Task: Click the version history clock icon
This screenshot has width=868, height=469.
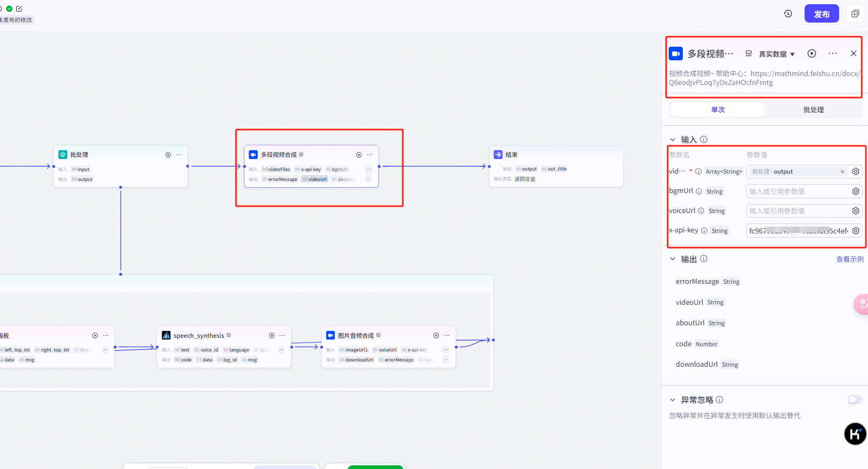Action: click(x=788, y=14)
